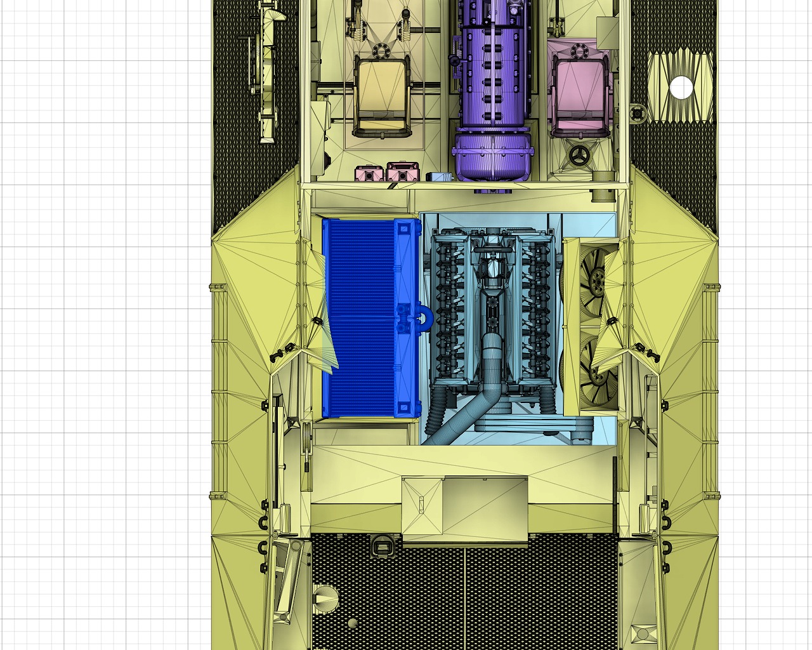This screenshot has width=812, height=650.
Task: Select the raised central box on rear deck
Action: pyautogui.click(x=464, y=508)
